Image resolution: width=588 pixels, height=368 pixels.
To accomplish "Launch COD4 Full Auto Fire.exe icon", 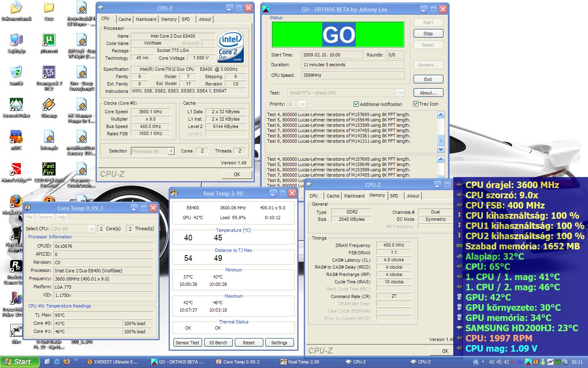I will click(x=49, y=175).
